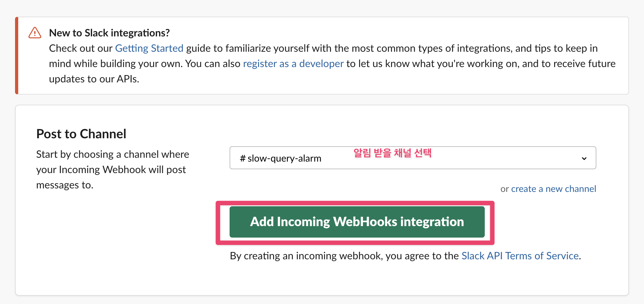Click the hash symbol in channel selector
Screen dimensions: 644x304
coord(243,158)
